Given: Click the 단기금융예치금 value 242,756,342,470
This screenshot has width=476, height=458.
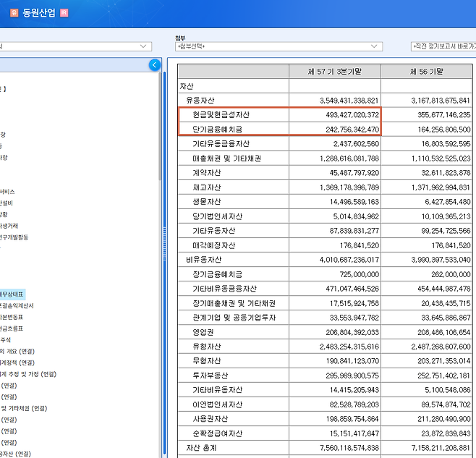Looking at the screenshot, I should point(344,130).
